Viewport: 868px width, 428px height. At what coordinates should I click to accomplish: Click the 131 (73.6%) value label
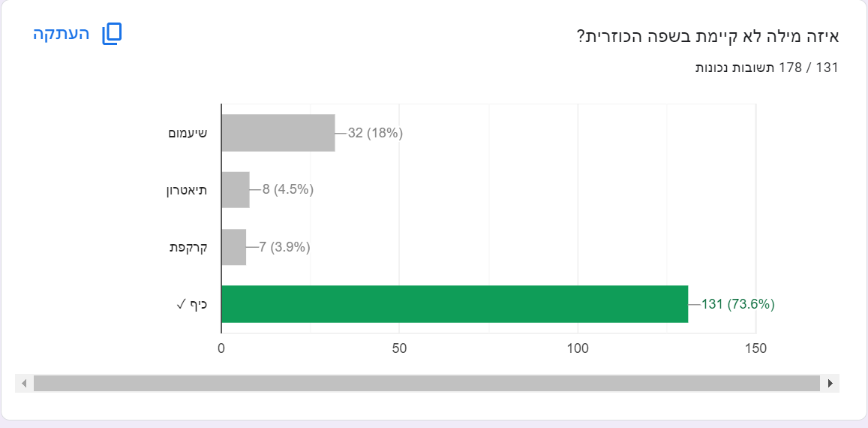[737, 304]
